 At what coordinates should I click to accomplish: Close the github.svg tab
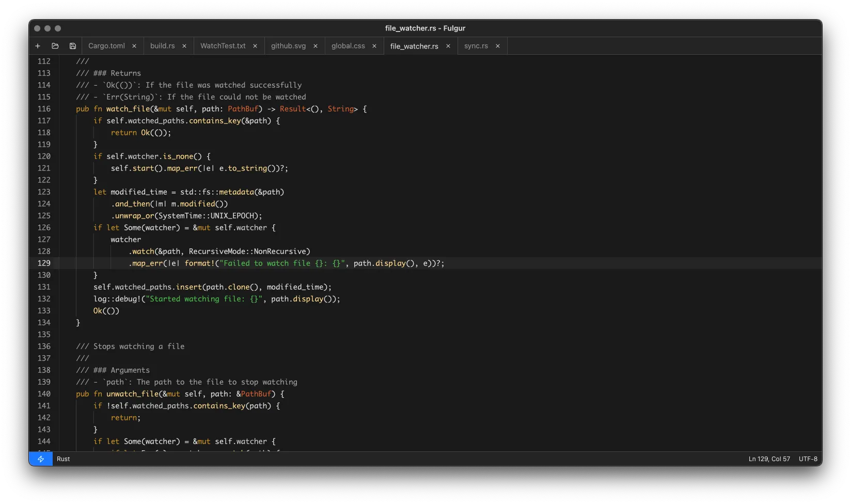316,46
